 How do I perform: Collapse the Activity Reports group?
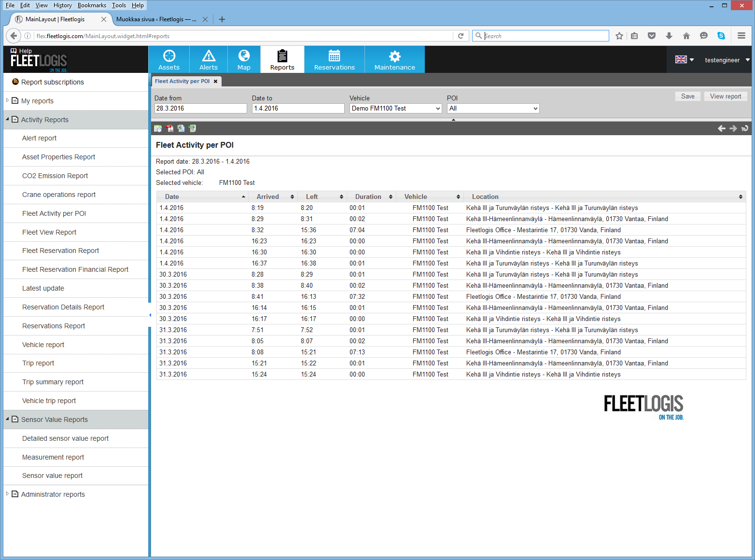(x=7, y=119)
